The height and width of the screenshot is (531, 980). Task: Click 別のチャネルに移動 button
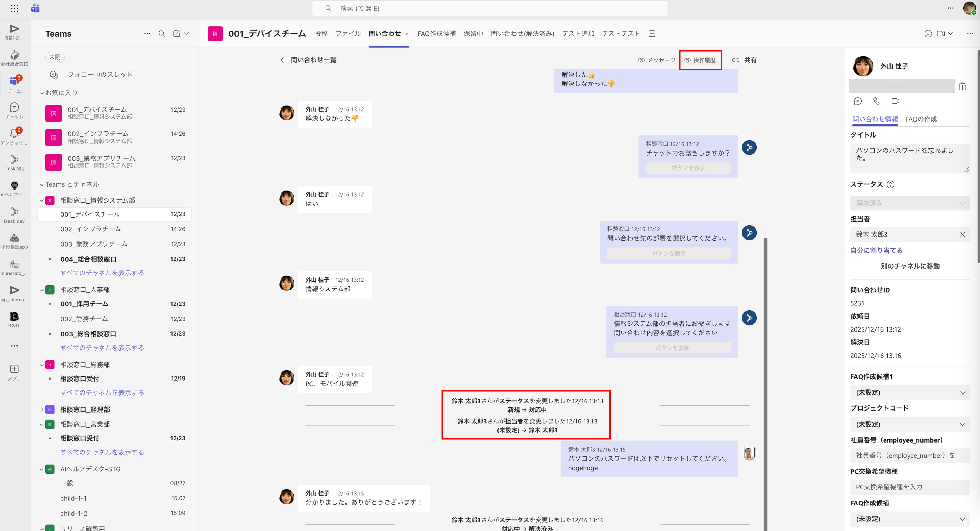[x=910, y=266]
